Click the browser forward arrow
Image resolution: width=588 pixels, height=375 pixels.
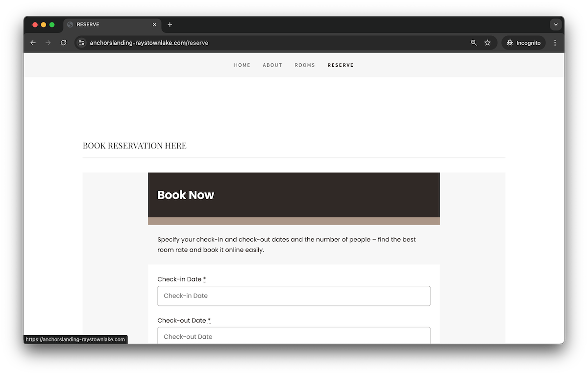tap(48, 43)
